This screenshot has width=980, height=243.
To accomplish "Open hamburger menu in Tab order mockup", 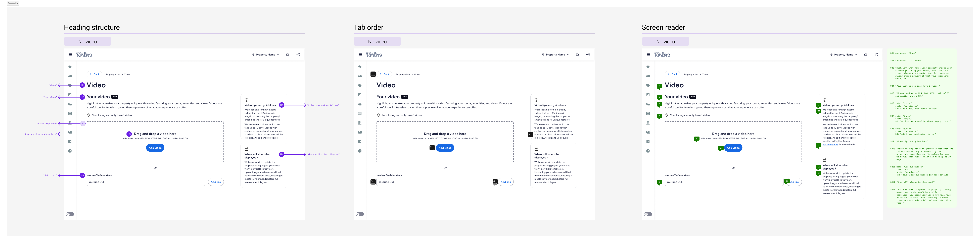I will tap(360, 54).
